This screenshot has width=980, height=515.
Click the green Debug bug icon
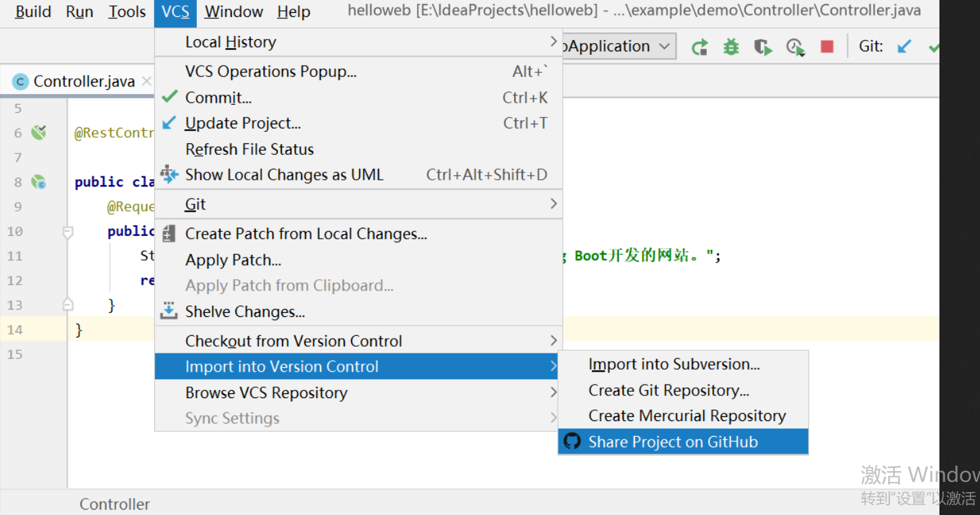coord(731,47)
